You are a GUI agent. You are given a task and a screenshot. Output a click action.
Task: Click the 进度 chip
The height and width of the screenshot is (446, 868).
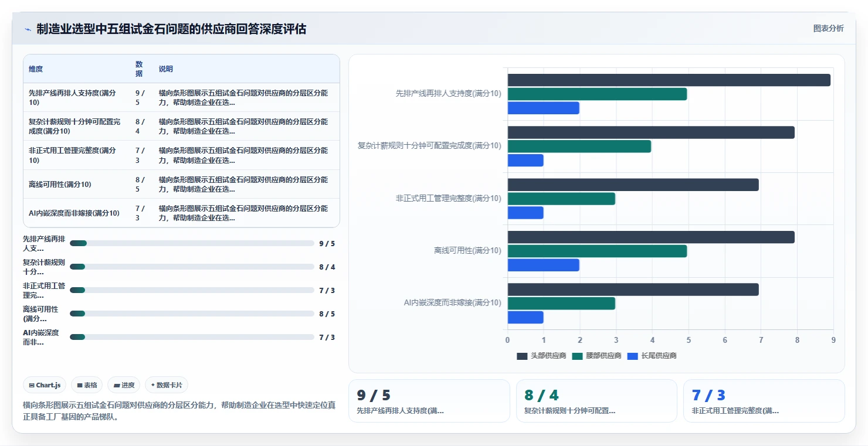(124, 385)
